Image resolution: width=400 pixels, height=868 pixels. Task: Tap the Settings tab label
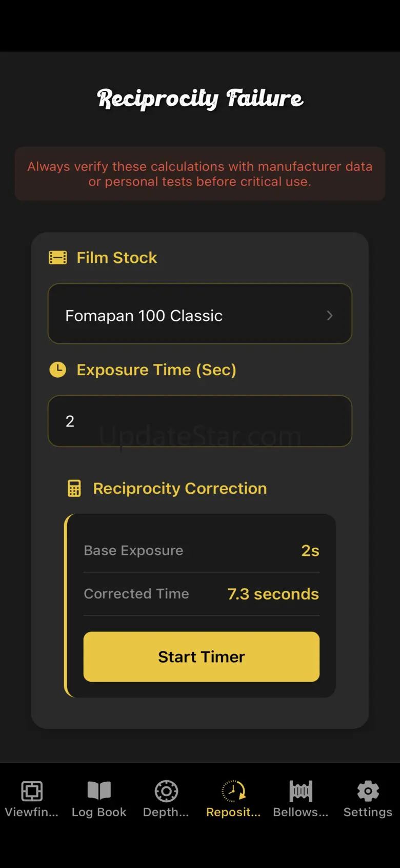(x=368, y=812)
